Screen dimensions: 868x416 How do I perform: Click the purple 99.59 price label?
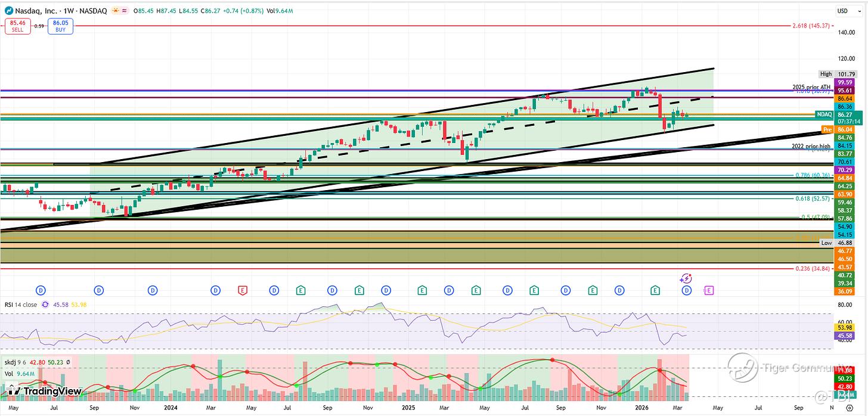point(845,82)
